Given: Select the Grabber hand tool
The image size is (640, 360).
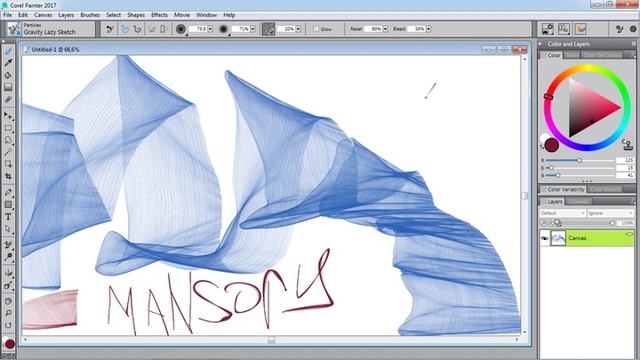Looking at the screenshot, I should pyautogui.click(x=8, y=301).
